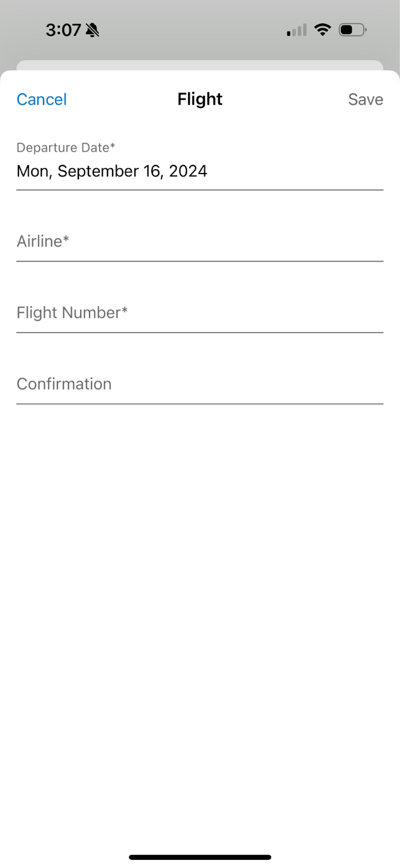Tap the Wi-Fi status icon

(x=322, y=30)
